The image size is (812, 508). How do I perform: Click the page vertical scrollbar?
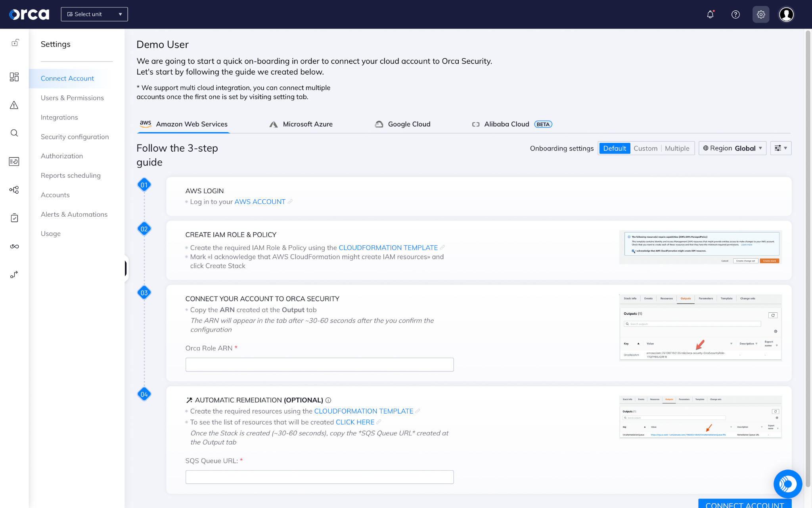[x=808, y=258]
